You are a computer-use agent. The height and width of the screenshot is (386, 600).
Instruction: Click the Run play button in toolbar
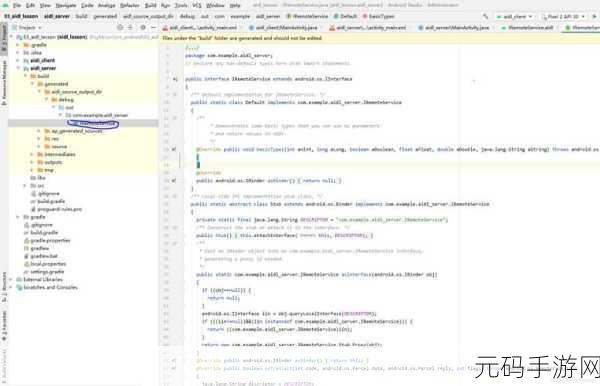pos(594,16)
